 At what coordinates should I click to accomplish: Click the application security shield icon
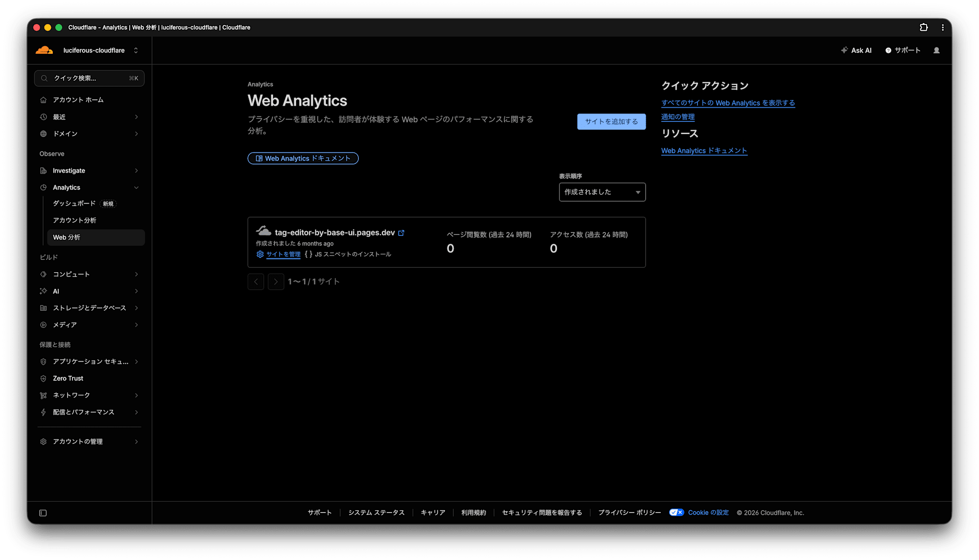coord(44,362)
